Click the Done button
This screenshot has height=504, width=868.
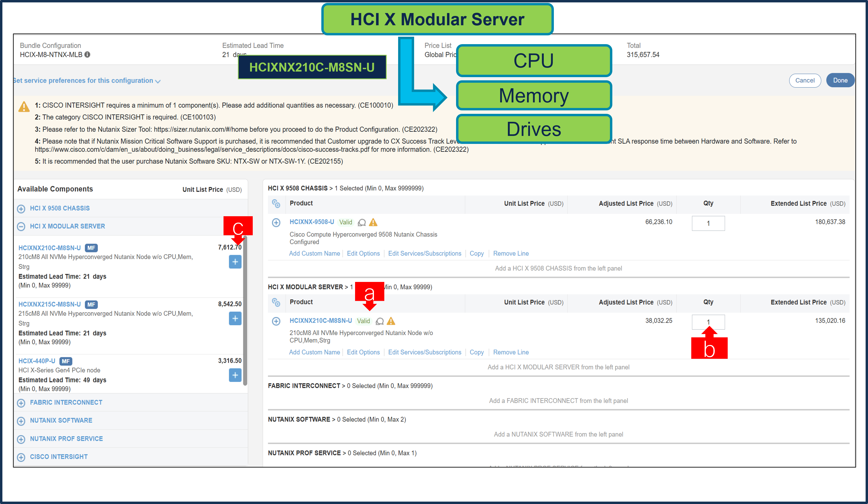(840, 80)
